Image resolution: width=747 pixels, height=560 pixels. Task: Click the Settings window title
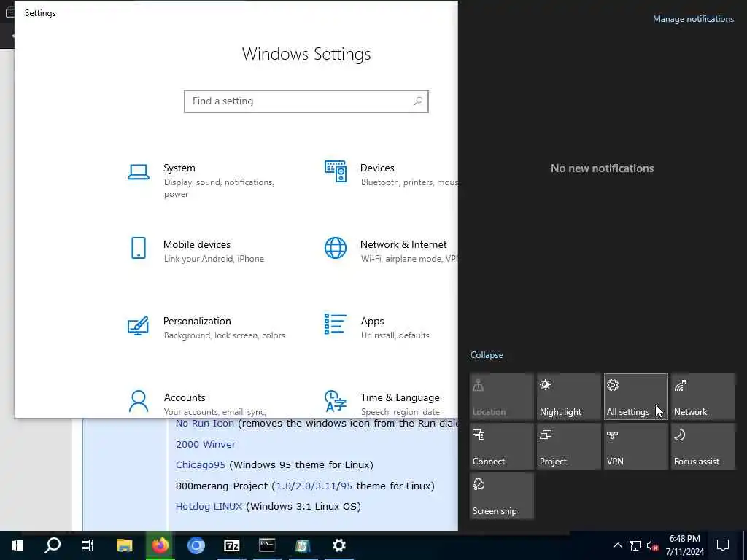tap(40, 13)
